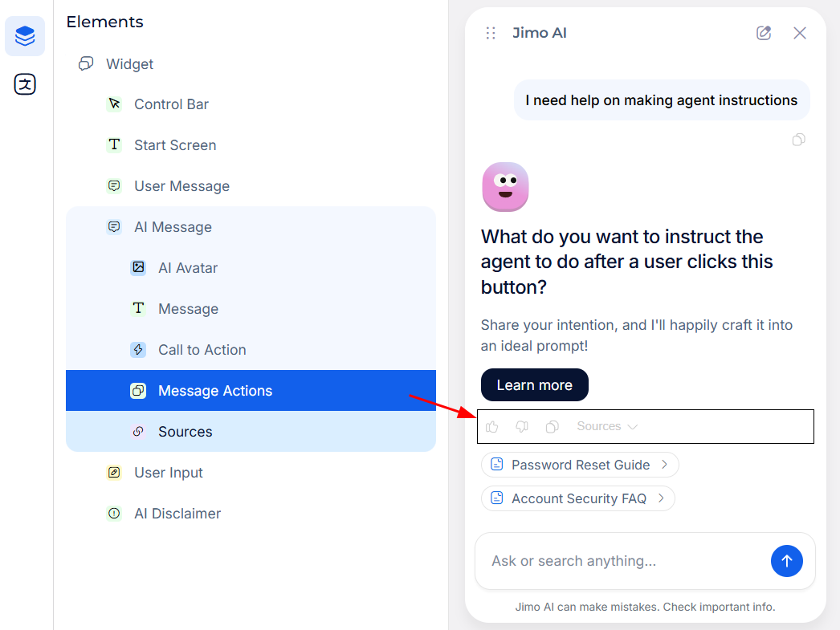Viewport: 840px width, 630px height.
Task: Expand the Sources dropdown in message actions
Action: pyautogui.click(x=607, y=427)
